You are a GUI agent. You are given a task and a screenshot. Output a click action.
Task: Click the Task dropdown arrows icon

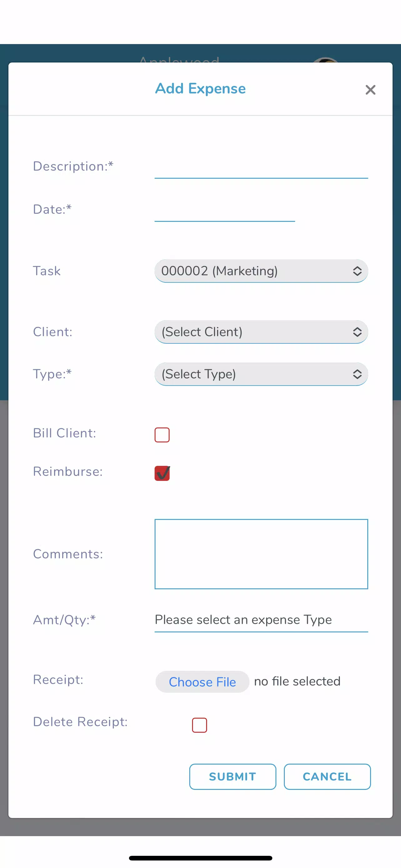[357, 271]
